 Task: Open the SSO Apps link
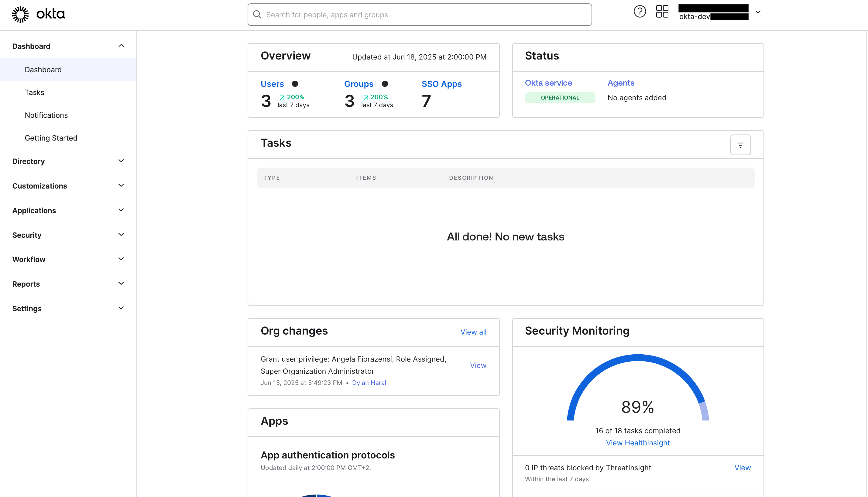[x=441, y=84]
